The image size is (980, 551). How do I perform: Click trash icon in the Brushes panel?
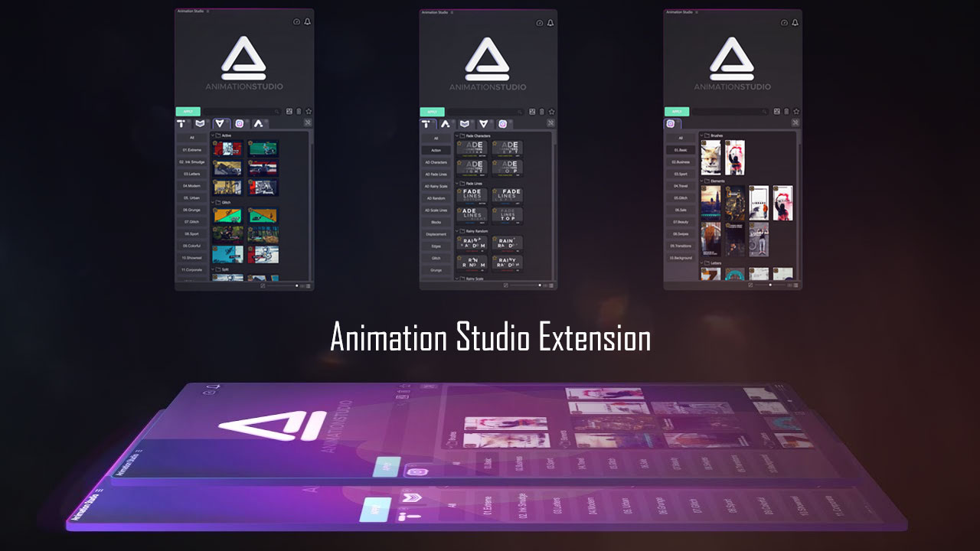click(x=787, y=111)
